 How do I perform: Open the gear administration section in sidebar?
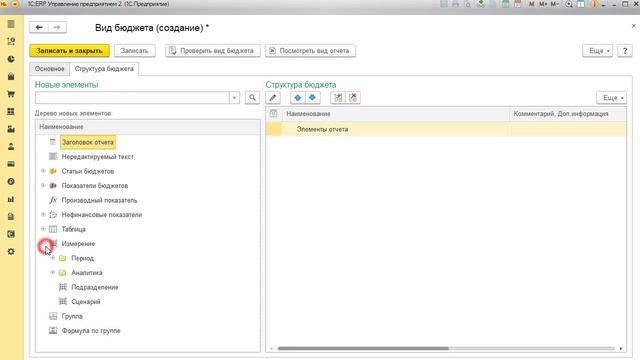[11, 251]
